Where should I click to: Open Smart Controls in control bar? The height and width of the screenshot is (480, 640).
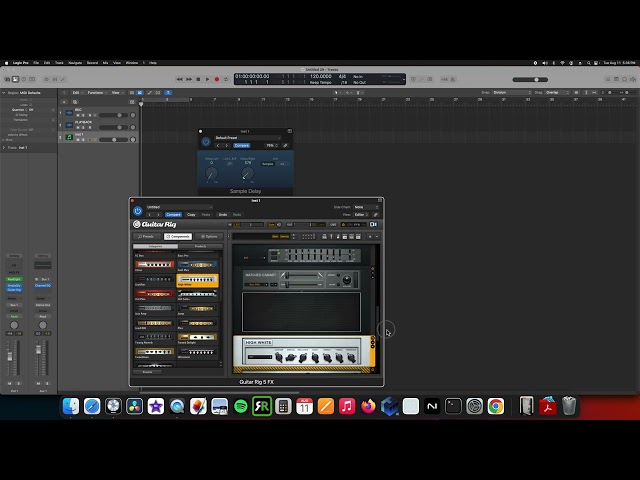tap(46, 79)
